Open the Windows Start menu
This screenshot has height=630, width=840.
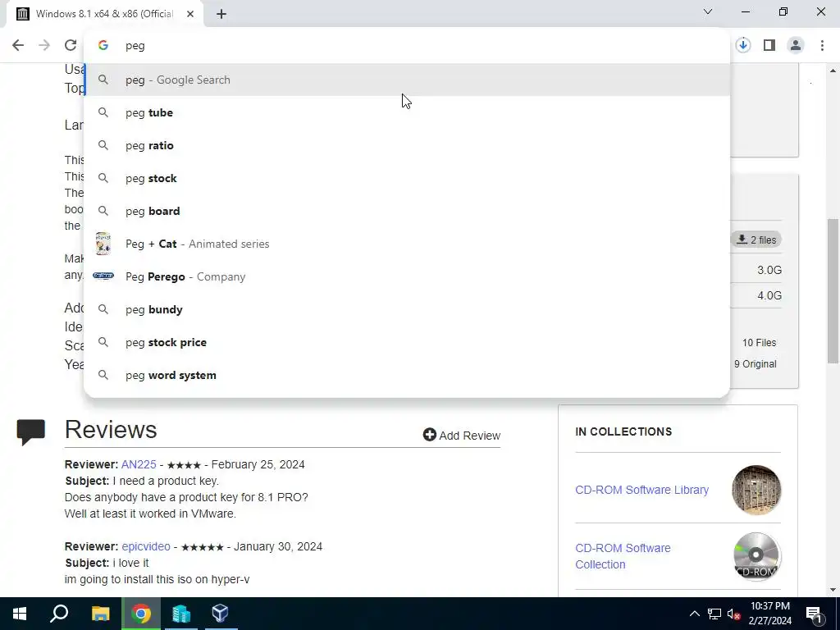pos(20,614)
